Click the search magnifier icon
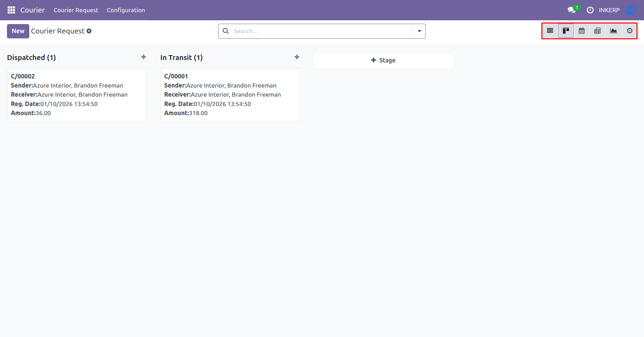644x337 pixels. pos(226,31)
